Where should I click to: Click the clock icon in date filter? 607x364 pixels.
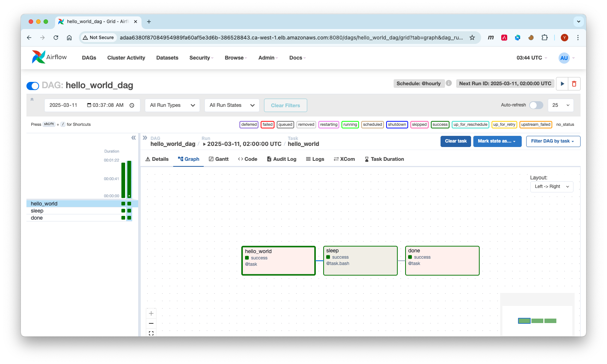click(132, 105)
